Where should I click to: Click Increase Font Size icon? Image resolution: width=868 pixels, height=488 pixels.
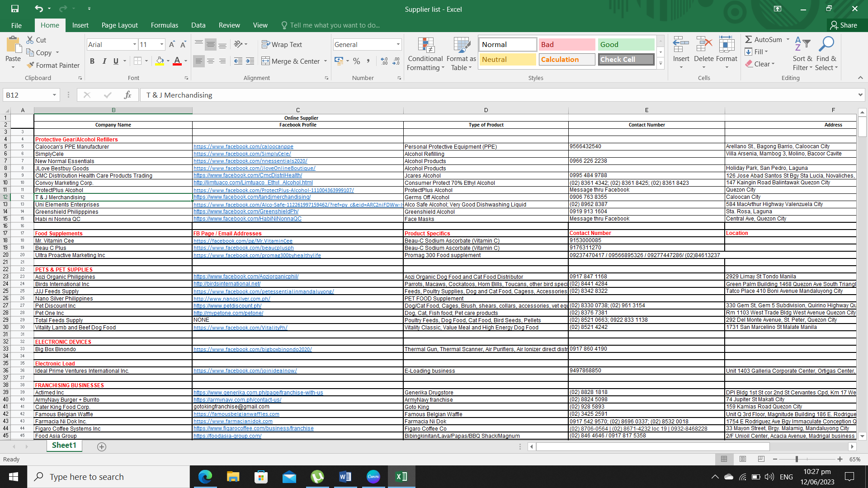172,44
